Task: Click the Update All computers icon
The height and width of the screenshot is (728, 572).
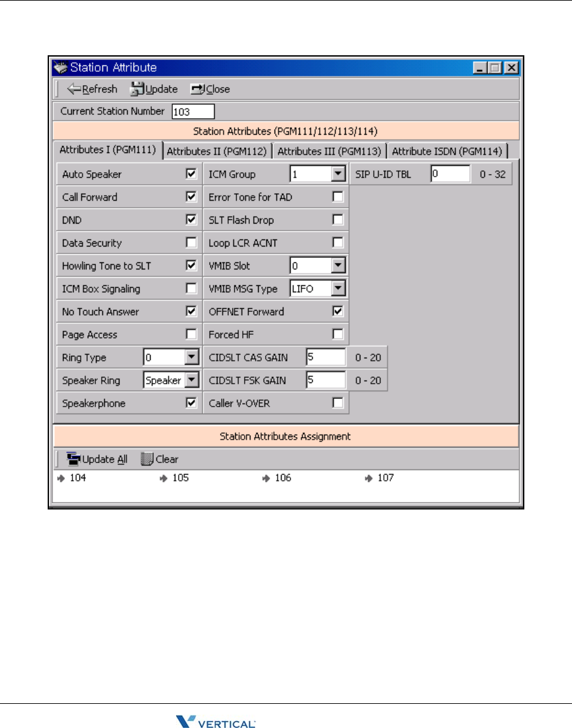Action: (x=74, y=459)
